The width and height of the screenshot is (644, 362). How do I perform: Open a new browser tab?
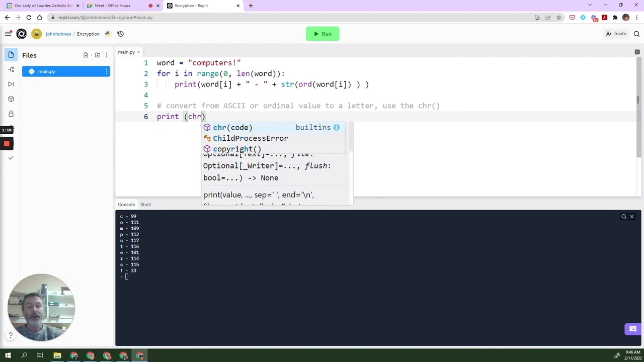251,6
